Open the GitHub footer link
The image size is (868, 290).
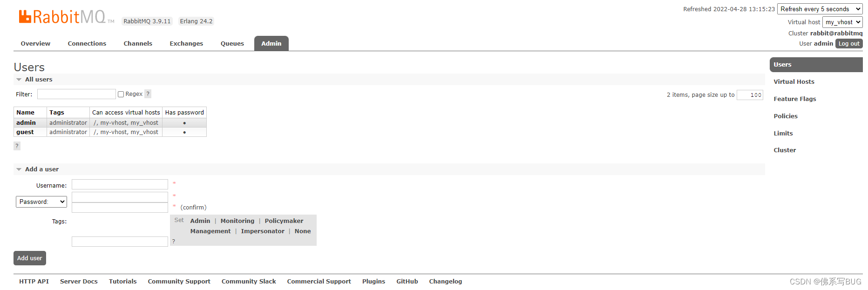pyautogui.click(x=407, y=281)
